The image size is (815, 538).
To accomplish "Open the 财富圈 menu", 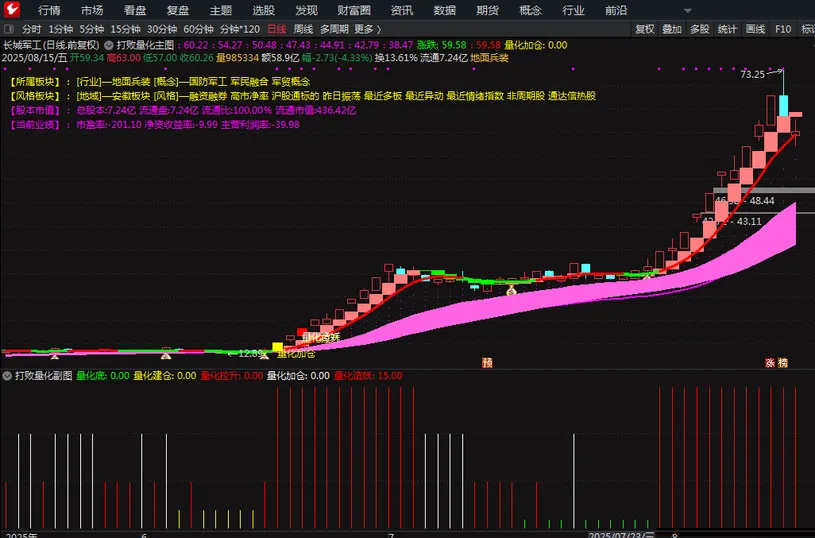I will pyautogui.click(x=354, y=10).
